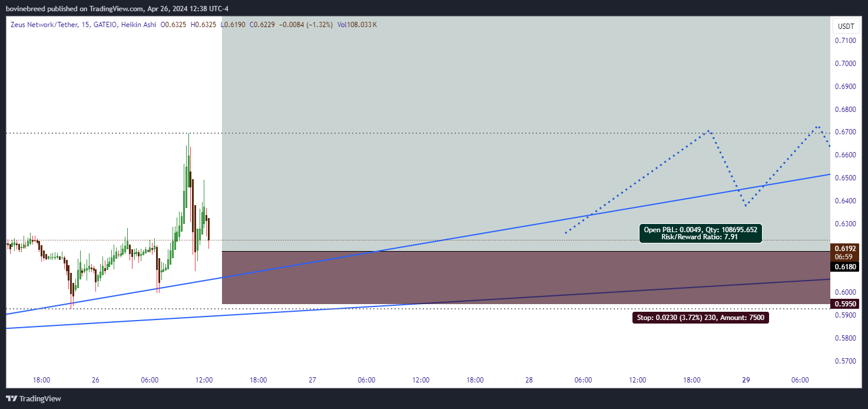Image resolution: width=868 pixels, height=409 pixels.
Task: Click the 0.6300 price axis label
Action: pos(845,224)
